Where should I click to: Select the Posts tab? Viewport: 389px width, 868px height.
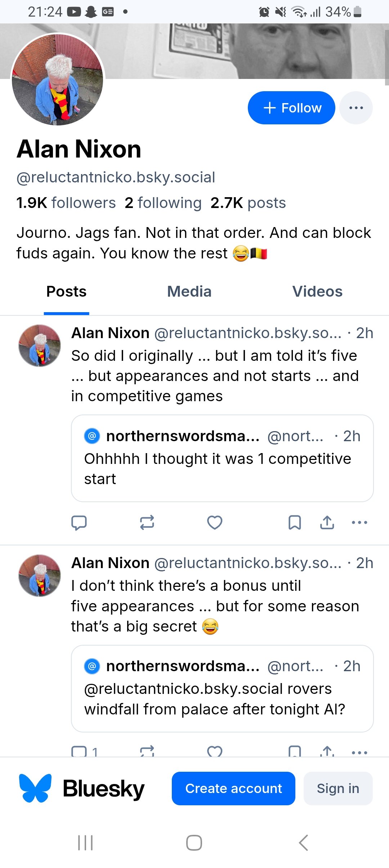67,292
